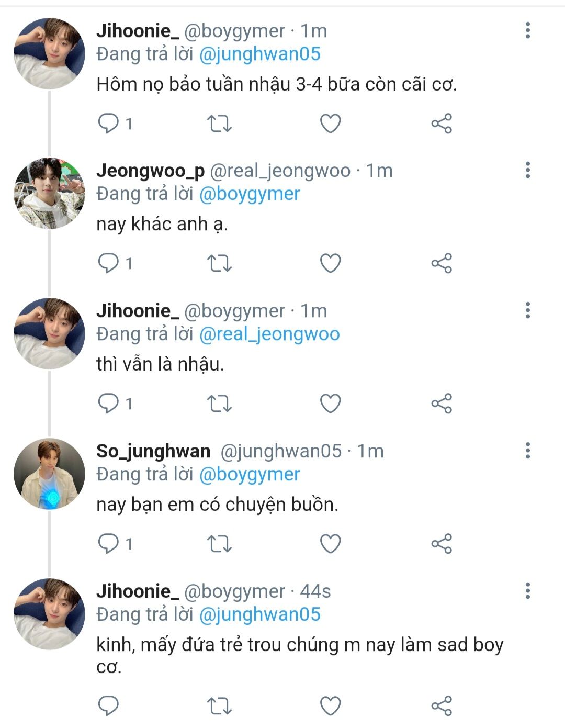Like the tweet about "tuần nhậu 3-4 bữa"

point(330,124)
